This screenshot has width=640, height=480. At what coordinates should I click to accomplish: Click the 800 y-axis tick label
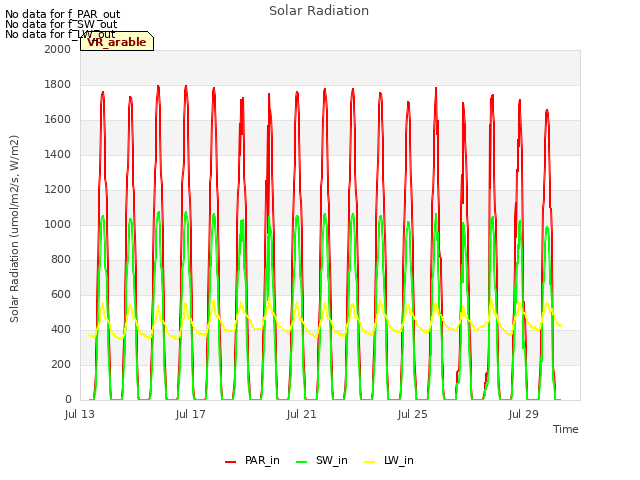point(61,260)
